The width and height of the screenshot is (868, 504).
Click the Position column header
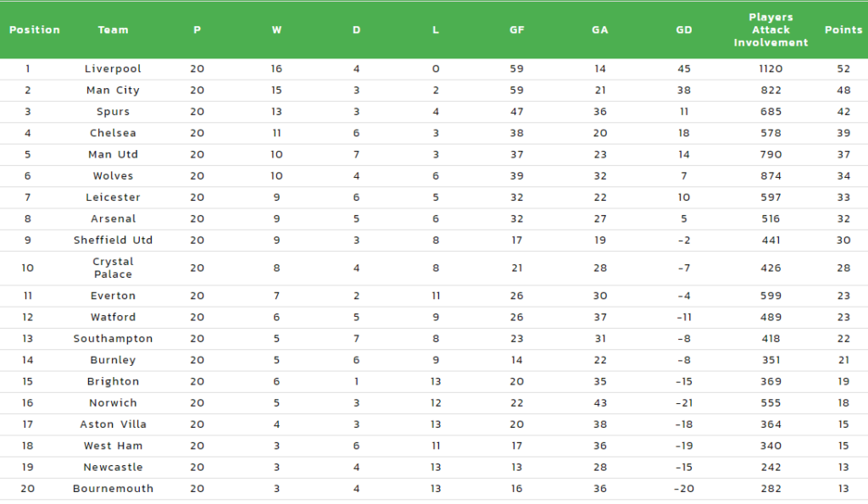pos(34,30)
